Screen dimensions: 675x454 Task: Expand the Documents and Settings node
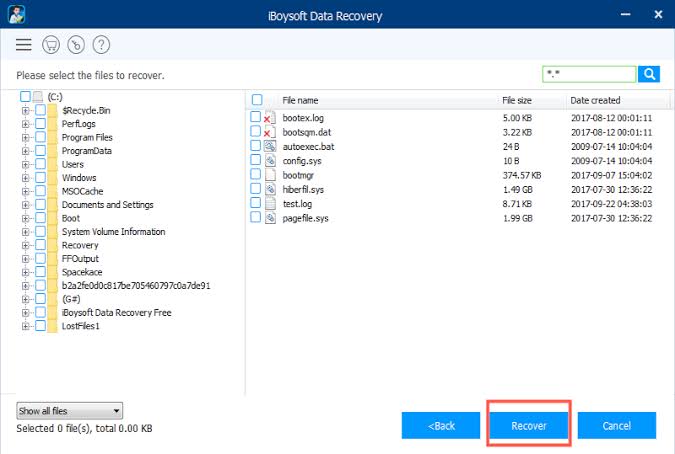pyautogui.click(x=25, y=205)
